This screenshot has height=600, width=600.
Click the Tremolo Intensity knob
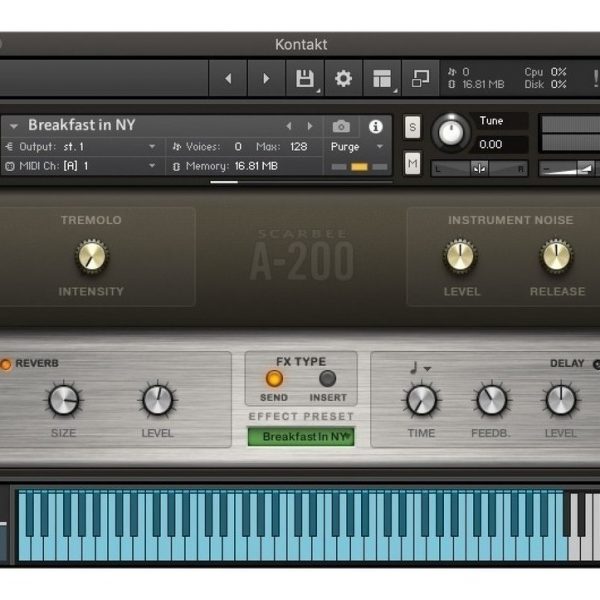92,257
